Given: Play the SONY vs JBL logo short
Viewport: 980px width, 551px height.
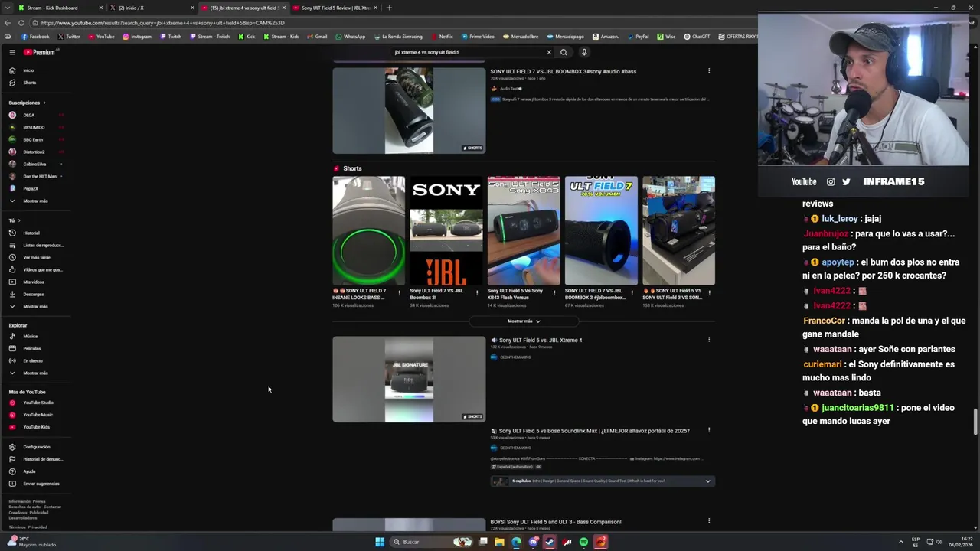Looking at the screenshot, I should (446, 230).
